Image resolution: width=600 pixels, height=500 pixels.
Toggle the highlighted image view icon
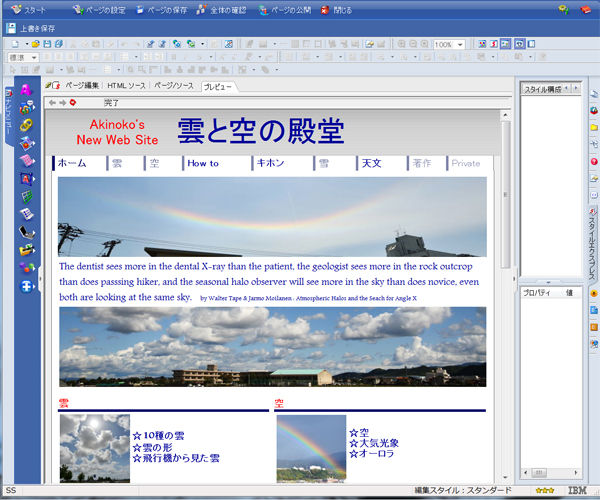505,44
